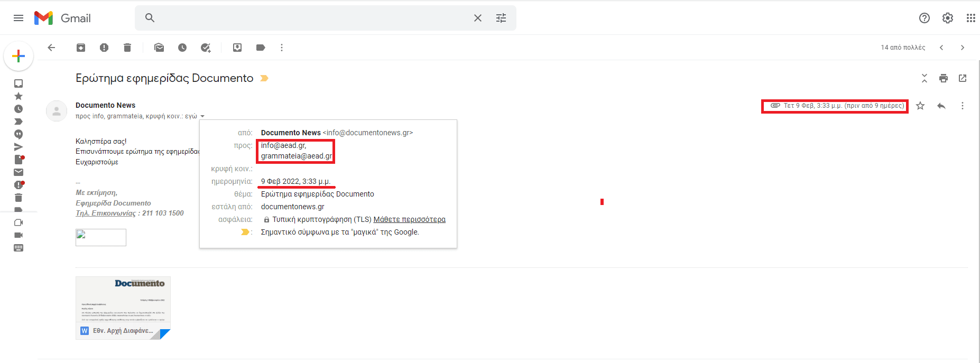Open the Google apps grid

point(971,18)
